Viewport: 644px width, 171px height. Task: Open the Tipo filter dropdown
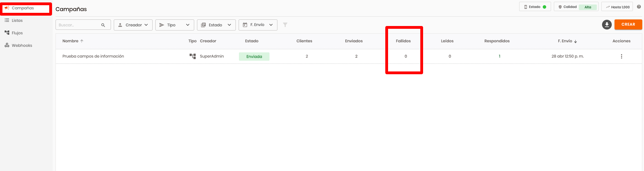174,25
